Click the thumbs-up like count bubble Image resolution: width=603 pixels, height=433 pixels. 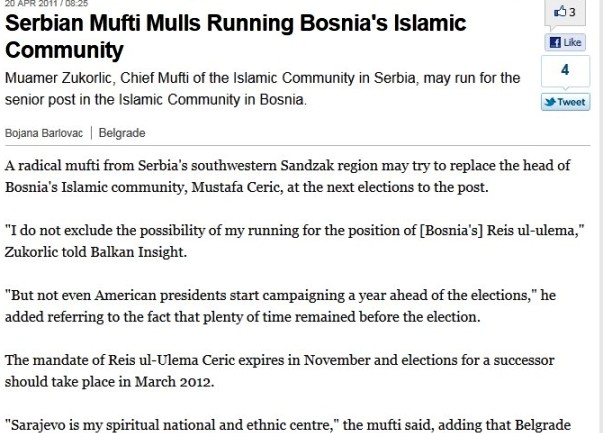click(565, 12)
